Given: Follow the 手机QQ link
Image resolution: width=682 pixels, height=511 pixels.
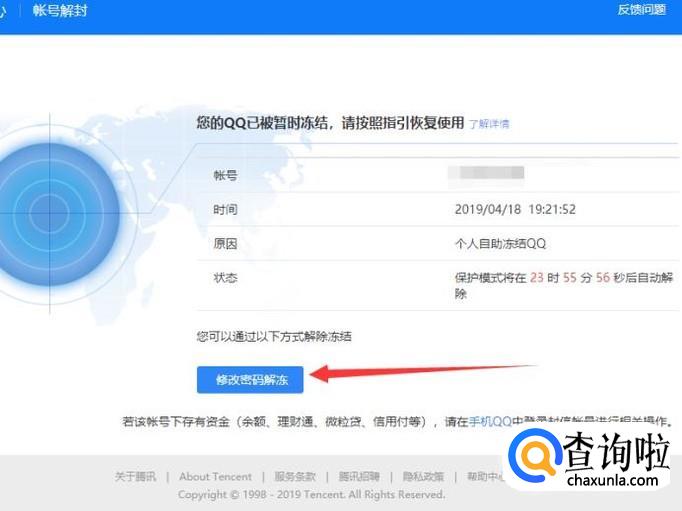Looking at the screenshot, I should point(490,421).
